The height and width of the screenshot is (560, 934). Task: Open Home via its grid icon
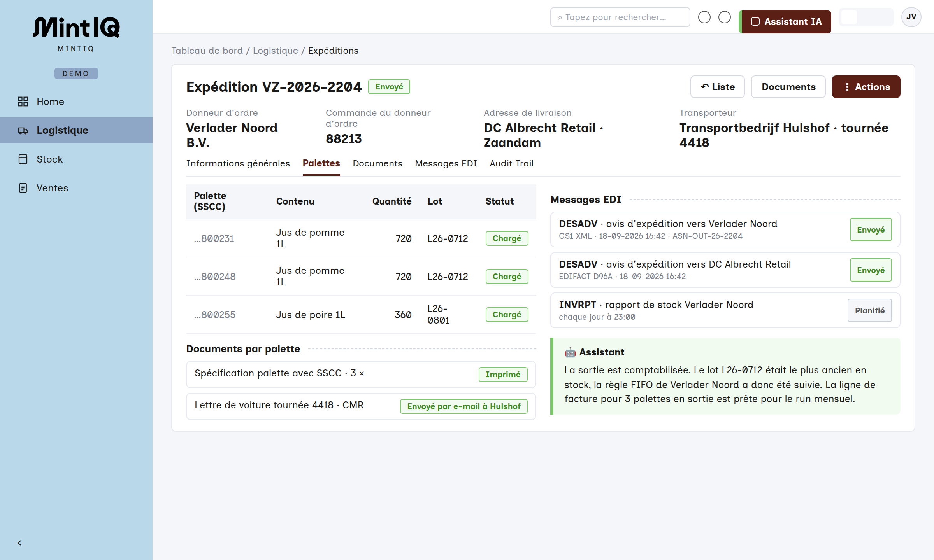(x=23, y=101)
